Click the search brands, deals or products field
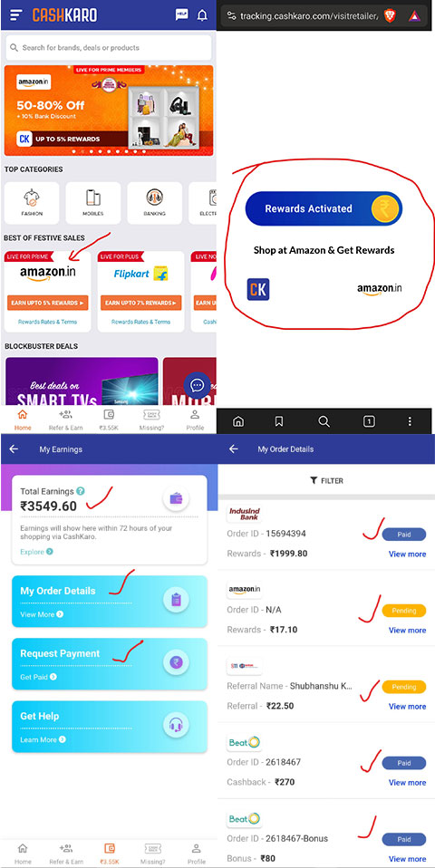 point(109,48)
